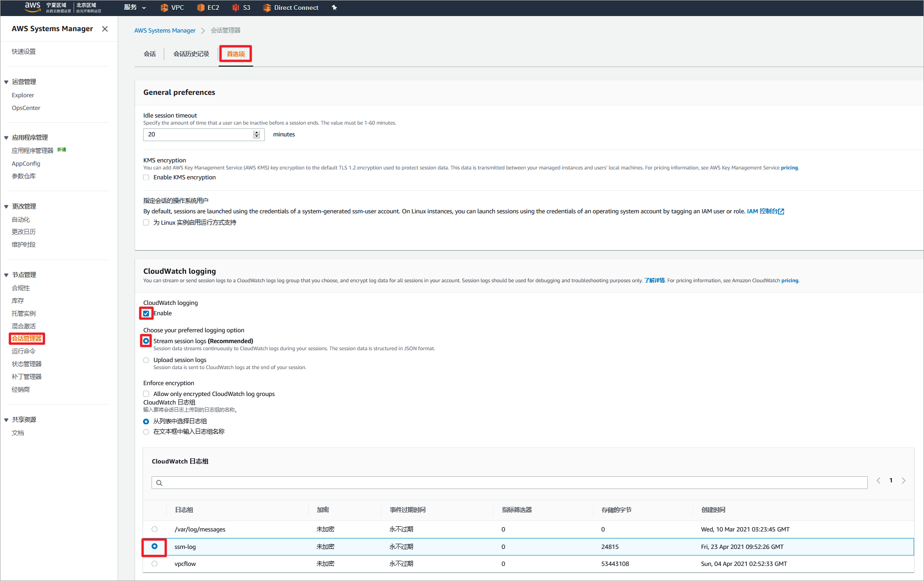Open 应用程序管理器 in sidebar
Viewport: 924px width, 581px height.
(33, 151)
